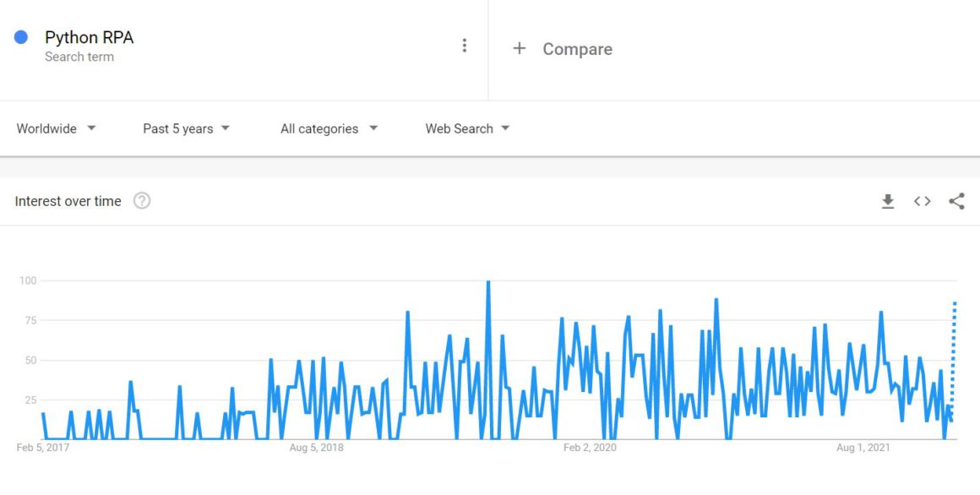Click the Compare button text

(x=577, y=49)
